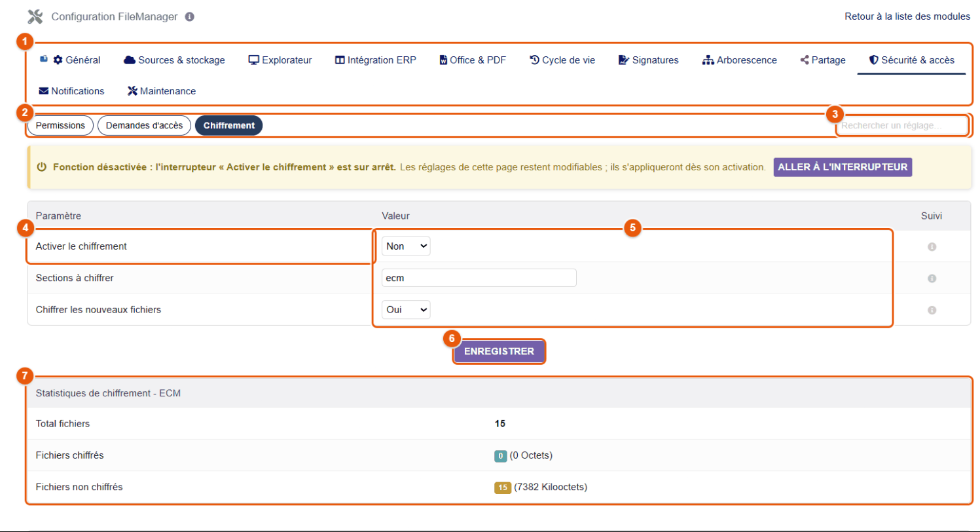Click the info icon in the Sections à chiffrer row
This screenshot has height=532, width=980.
tap(932, 278)
